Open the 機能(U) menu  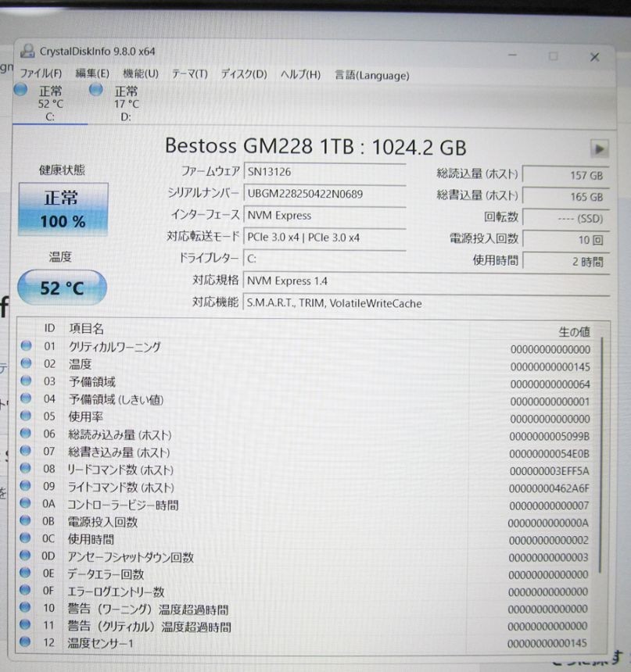(x=141, y=73)
